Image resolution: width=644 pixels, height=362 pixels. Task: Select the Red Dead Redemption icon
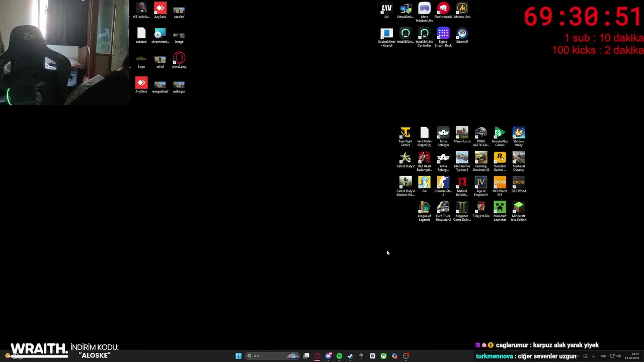coord(424,162)
